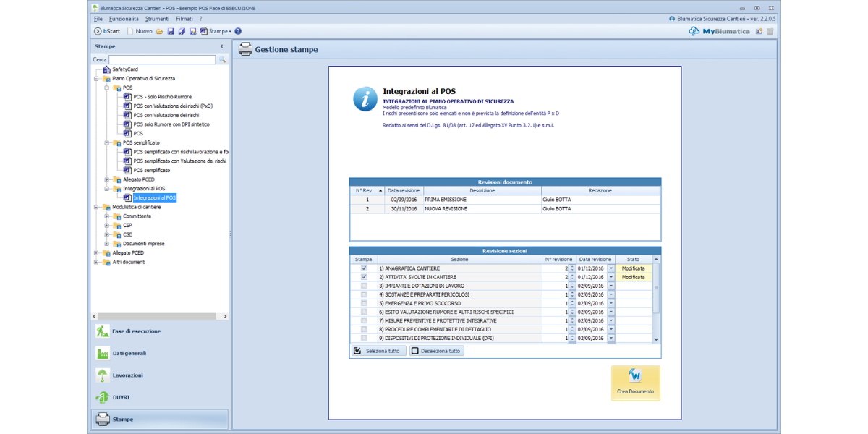Check Stampa for Emergenza e Primo Soccorso
The height and width of the screenshot is (434, 868).
[x=364, y=303]
